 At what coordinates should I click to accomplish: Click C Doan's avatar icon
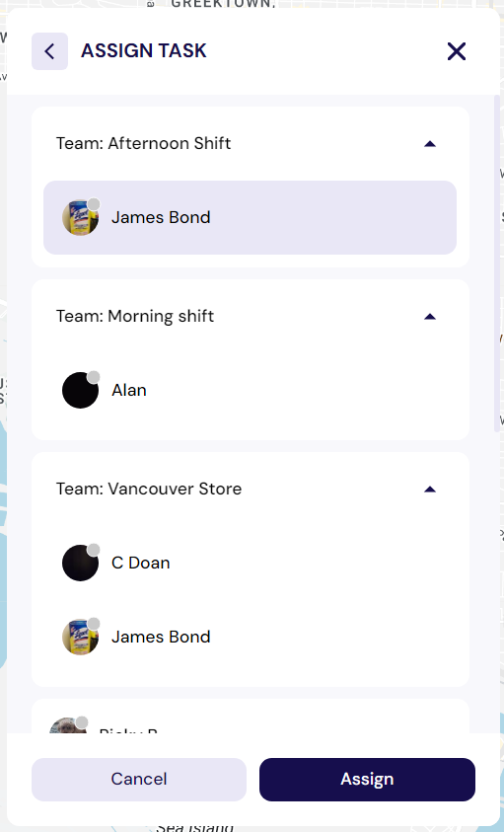(81, 563)
